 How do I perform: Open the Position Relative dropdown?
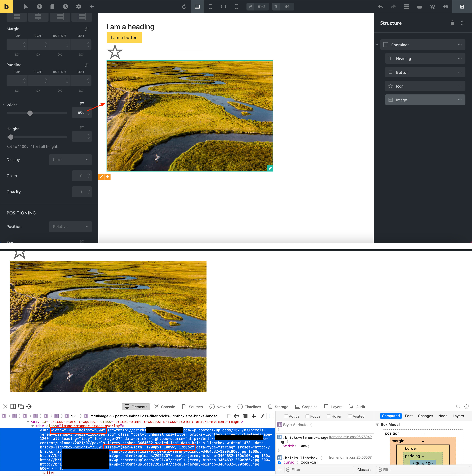point(70,226)
